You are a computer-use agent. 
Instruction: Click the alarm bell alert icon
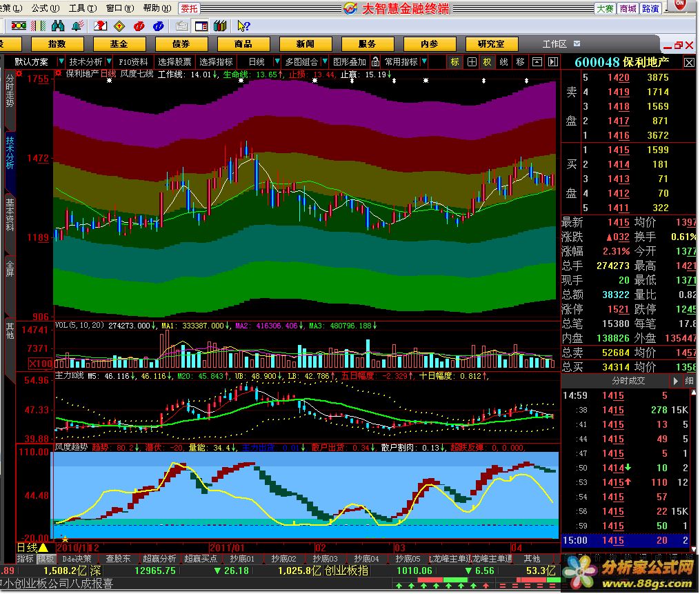pyautogui.click(x=78, y=26)
